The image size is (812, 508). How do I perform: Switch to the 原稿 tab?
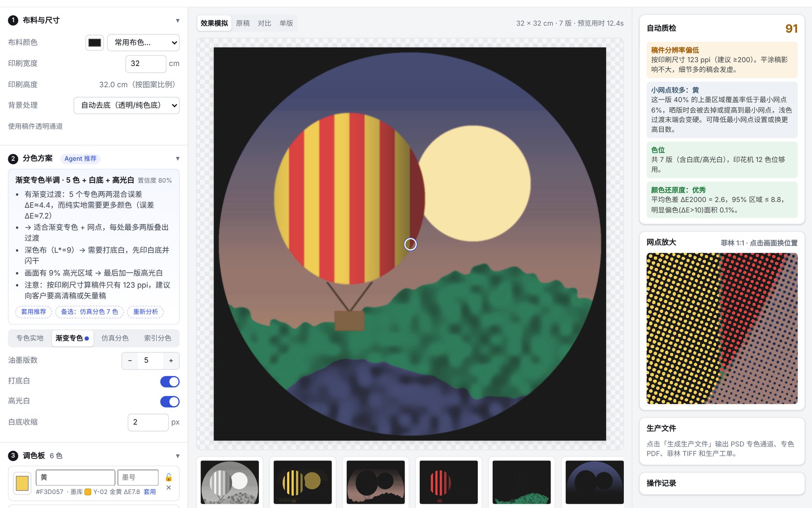point(243,23)
